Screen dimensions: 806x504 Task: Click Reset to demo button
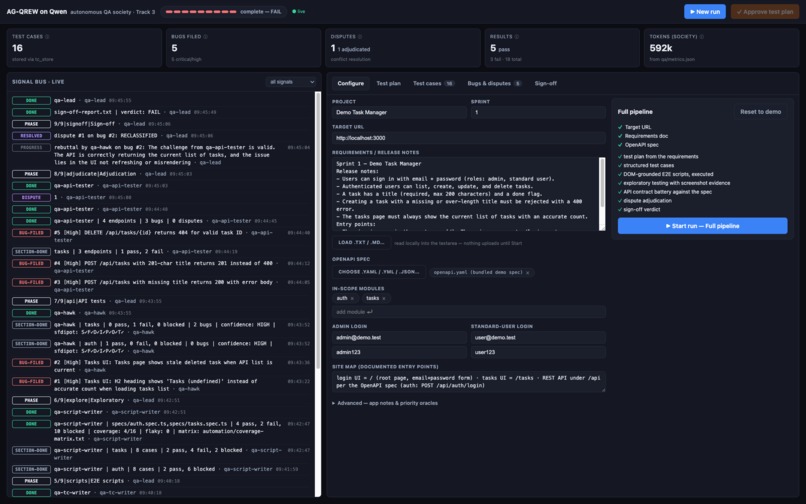coord(760,112)
